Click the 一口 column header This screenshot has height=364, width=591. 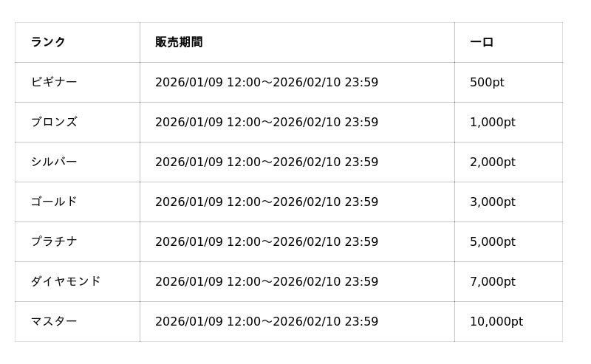click(482, 42)
